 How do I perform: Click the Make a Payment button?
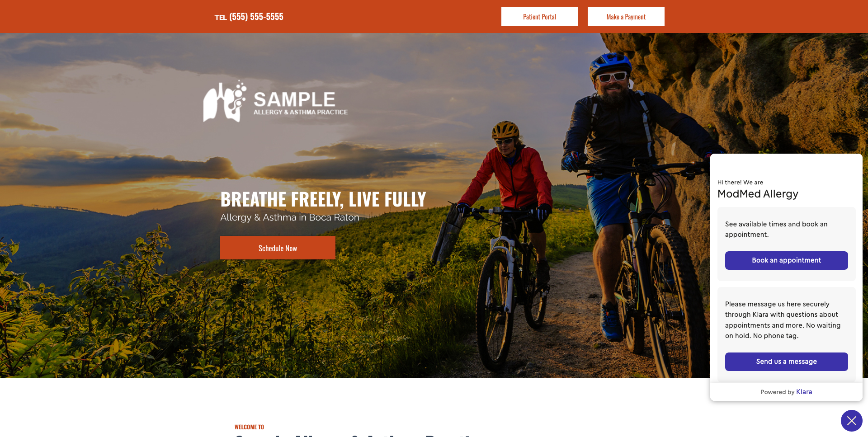click(x=626, y=16)
